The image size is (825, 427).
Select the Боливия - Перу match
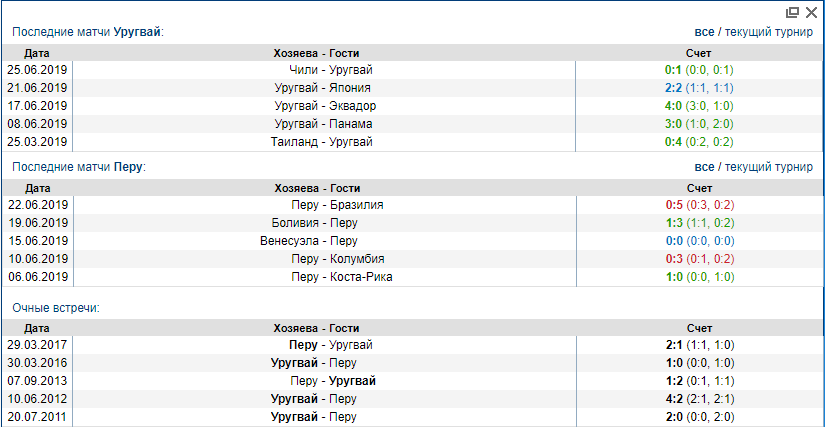coord(315,223)
